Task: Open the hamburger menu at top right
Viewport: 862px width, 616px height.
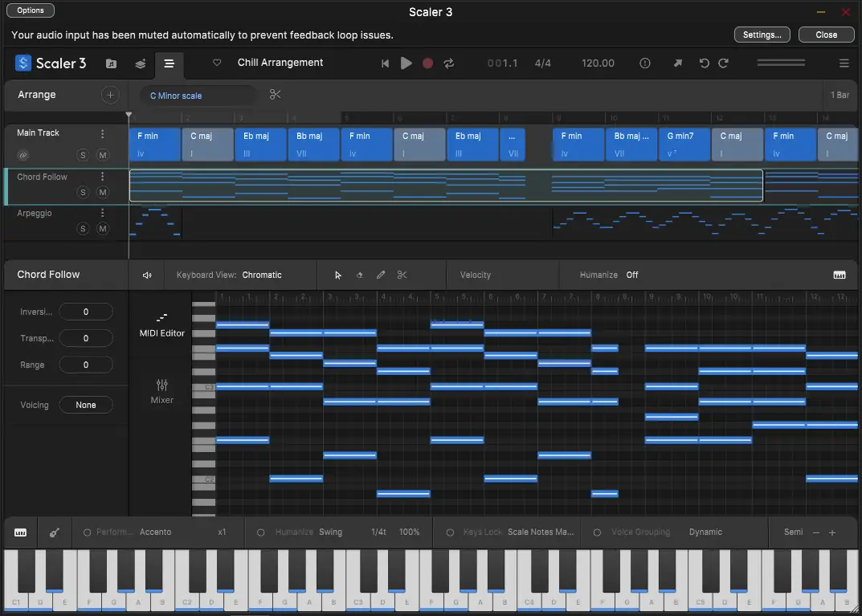Action: [x=844, y=63]
